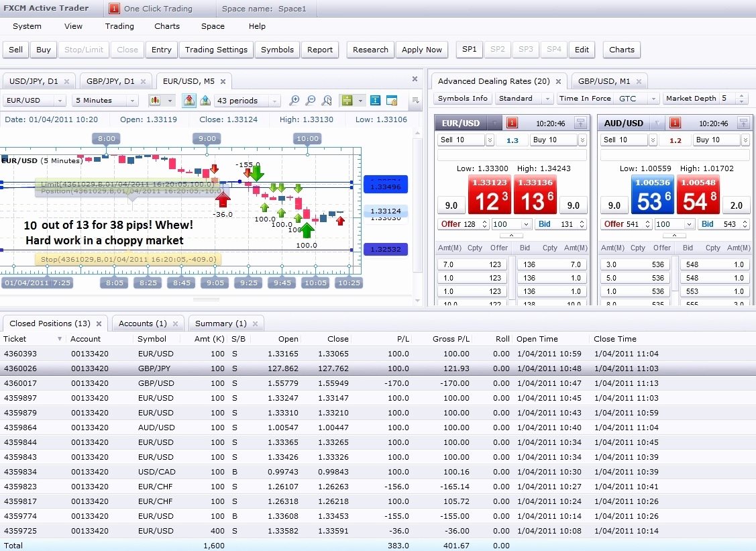
Task: Toggle the red one-click icon on AUD/USD tile
Action: click(676, 123)
